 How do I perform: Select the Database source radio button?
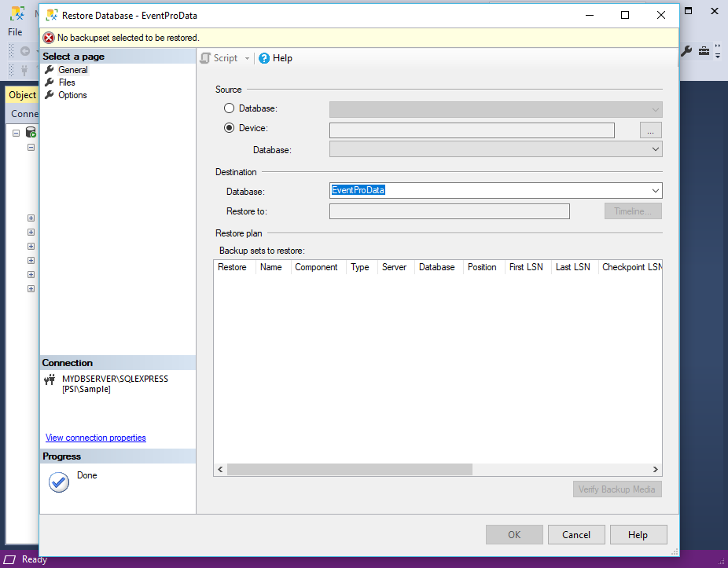[229, 108]
